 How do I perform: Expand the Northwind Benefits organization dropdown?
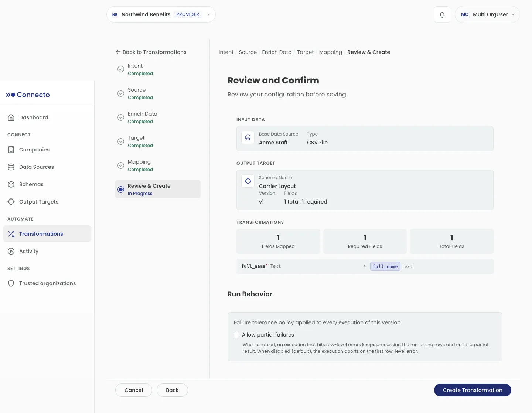point(161,14)
